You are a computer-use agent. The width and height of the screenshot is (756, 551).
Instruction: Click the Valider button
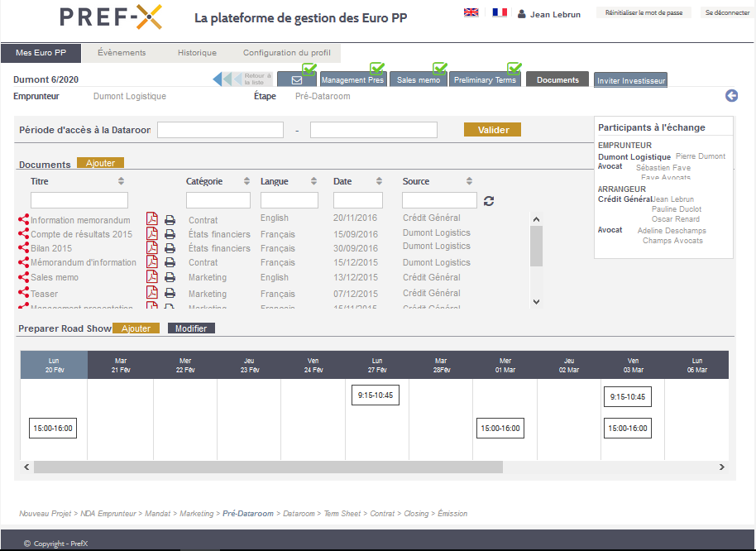coord(493,130)
